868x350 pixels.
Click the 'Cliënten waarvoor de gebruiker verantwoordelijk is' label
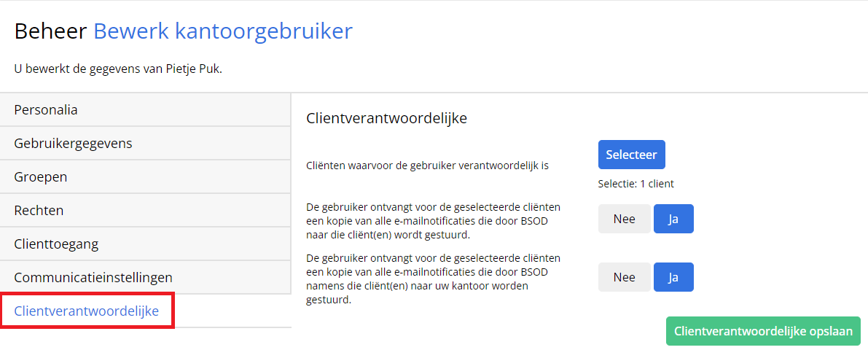[x=427, y=165]
